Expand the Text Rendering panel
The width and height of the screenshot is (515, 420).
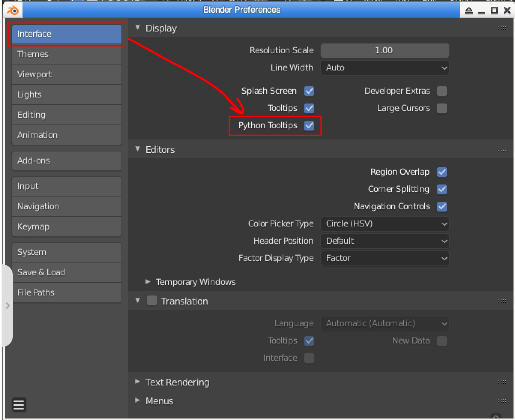[138, 382]
